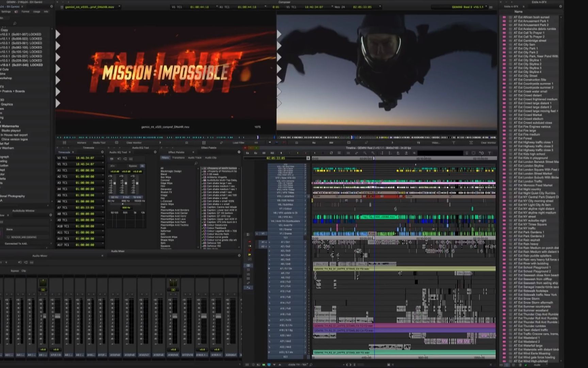The image size is (588, 368).
Task: Toggle the A7 / 5.1 Dx track selector
Action: pos(285,269)
